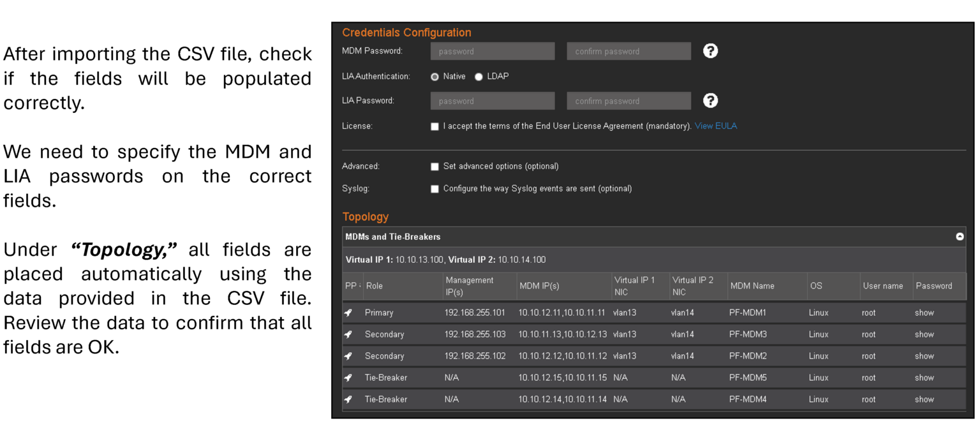
Task: Click the rocket icon for Tie-Breaker PF-MDM4
Action: point(348,399)
